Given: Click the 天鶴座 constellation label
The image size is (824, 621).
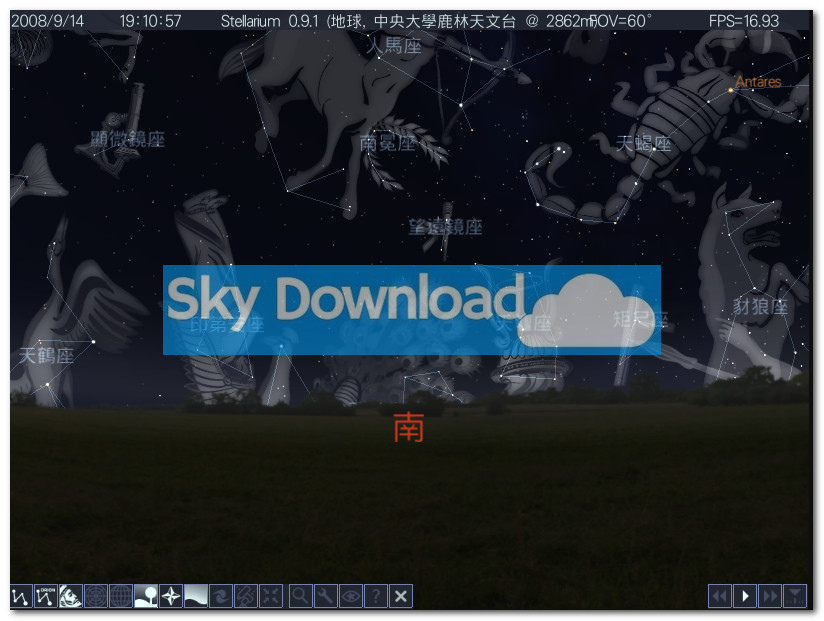Looking at the screenshot, I should click(x=46, y=356).
